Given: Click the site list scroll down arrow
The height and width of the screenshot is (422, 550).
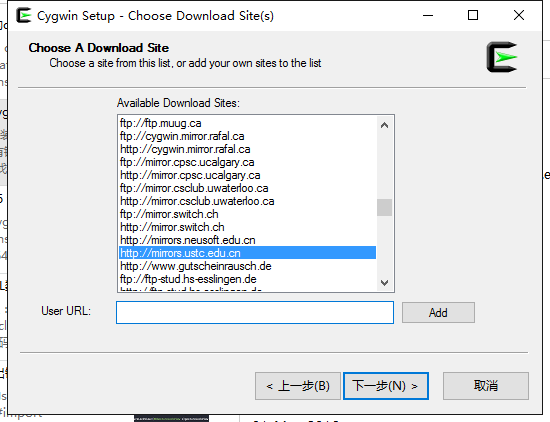Looking at the screenshot, I should click(384, 283).
